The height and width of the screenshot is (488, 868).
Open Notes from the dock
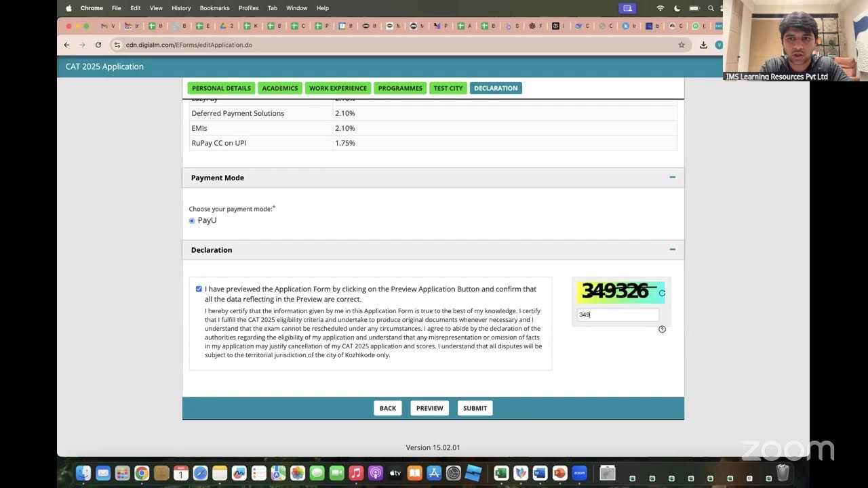click(220, 473)
